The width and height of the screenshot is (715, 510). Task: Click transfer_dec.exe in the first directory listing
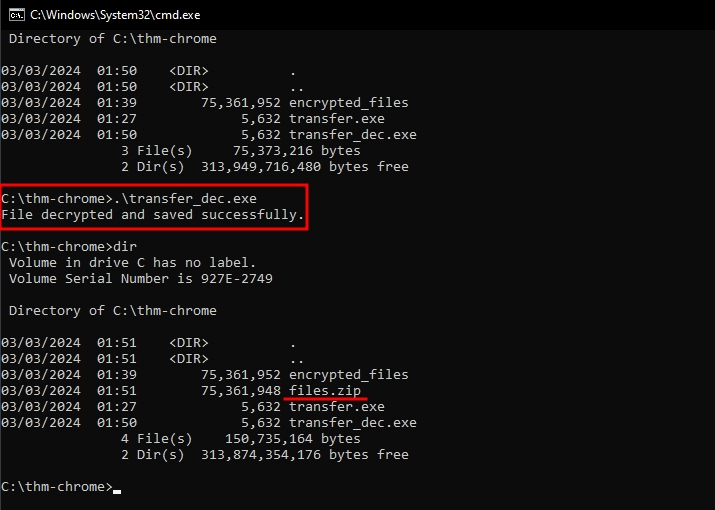click(x=352, y=135)
